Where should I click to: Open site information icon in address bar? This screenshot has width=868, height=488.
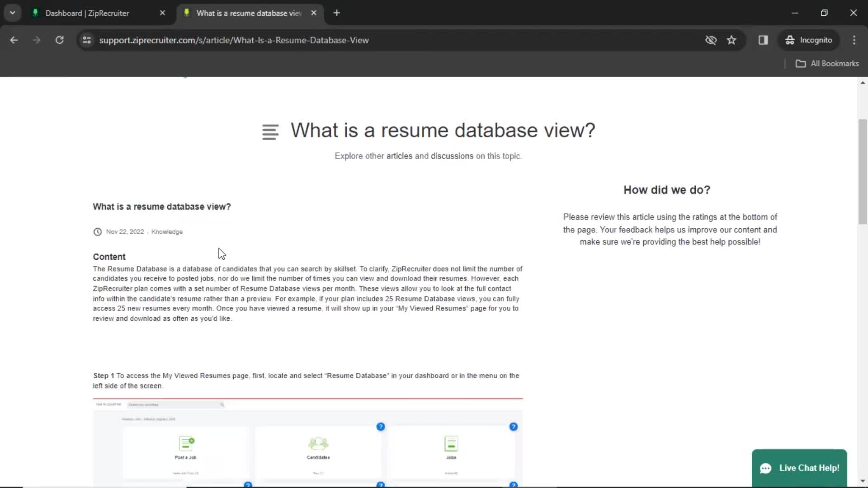tap(87, 40)
